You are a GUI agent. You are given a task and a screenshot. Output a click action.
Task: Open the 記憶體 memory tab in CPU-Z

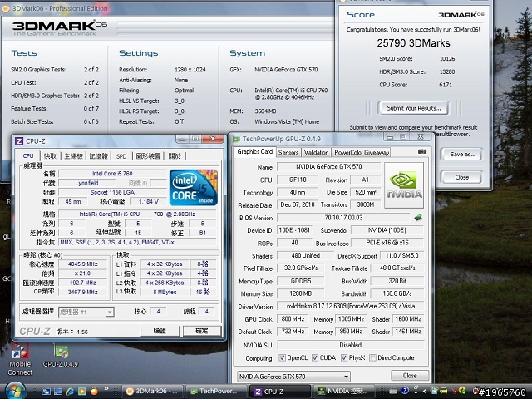98,156
